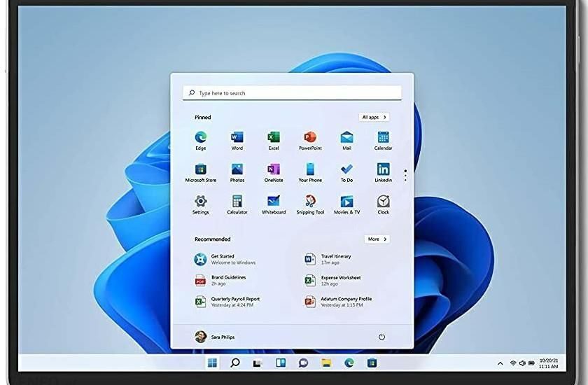Open the Mail app
The height and width of the screenshot is (385, 588).
(x=347, y=141)
